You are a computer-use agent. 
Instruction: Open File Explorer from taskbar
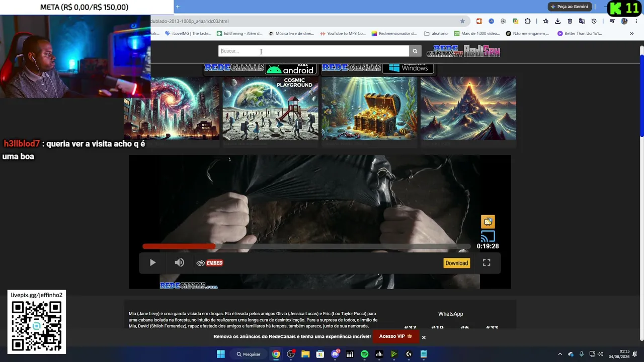tap(305, 354)
